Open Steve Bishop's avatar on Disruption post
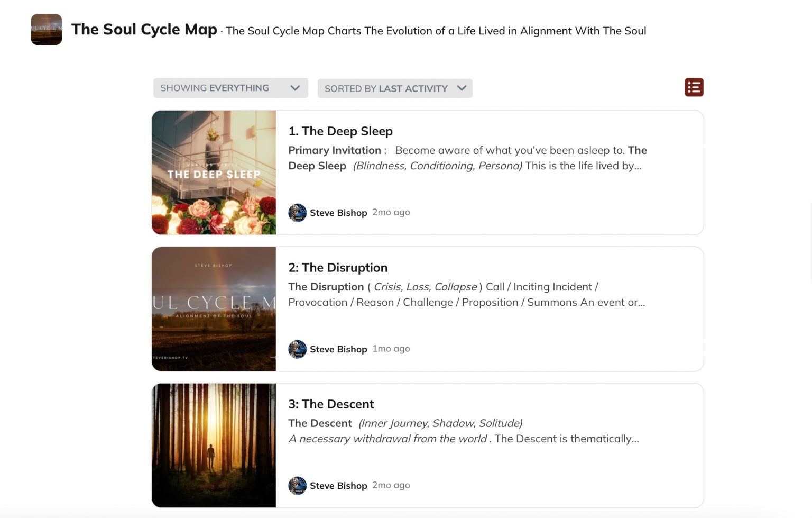The image size is (812, 518). tap(297, 349)
